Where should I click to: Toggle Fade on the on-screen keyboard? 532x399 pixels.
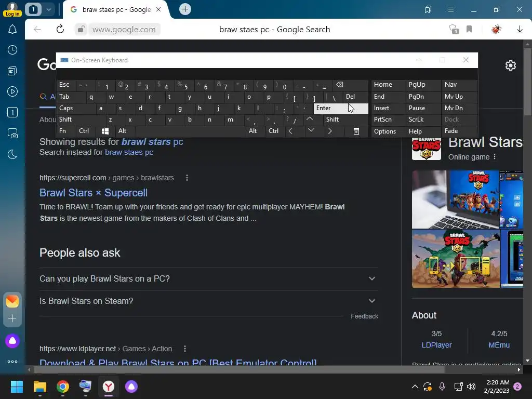point(460,131)
